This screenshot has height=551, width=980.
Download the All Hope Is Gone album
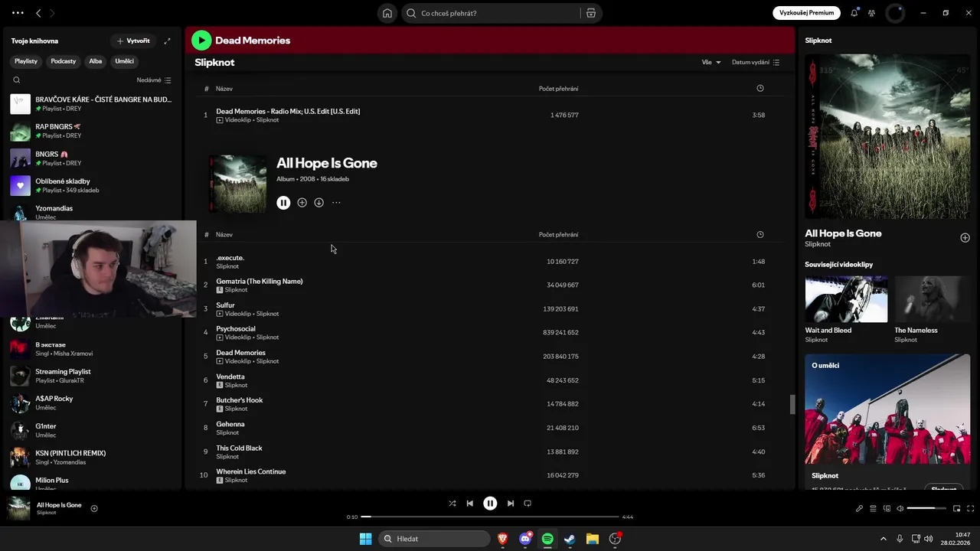click(x=318, y=203)
